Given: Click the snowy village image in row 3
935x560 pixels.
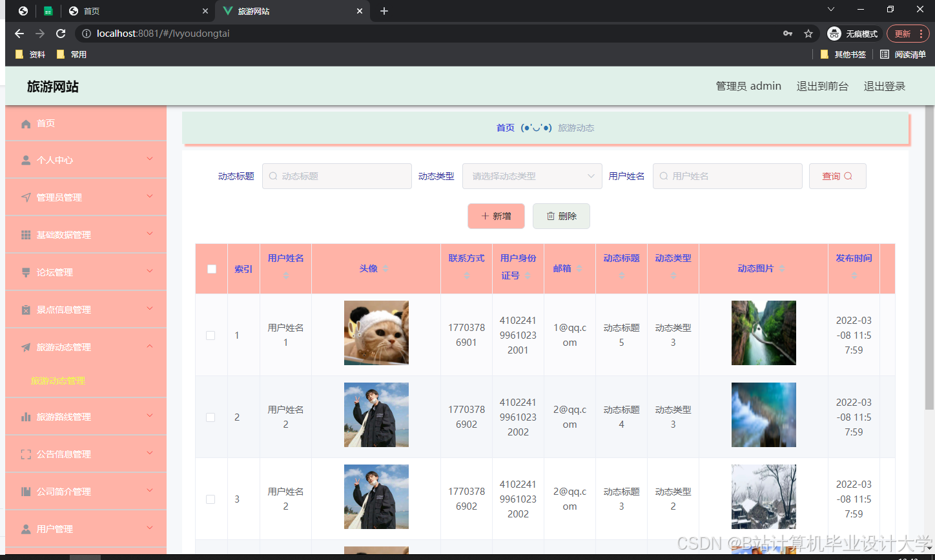Looking at the screenshot, I should [x=764, y=497].
